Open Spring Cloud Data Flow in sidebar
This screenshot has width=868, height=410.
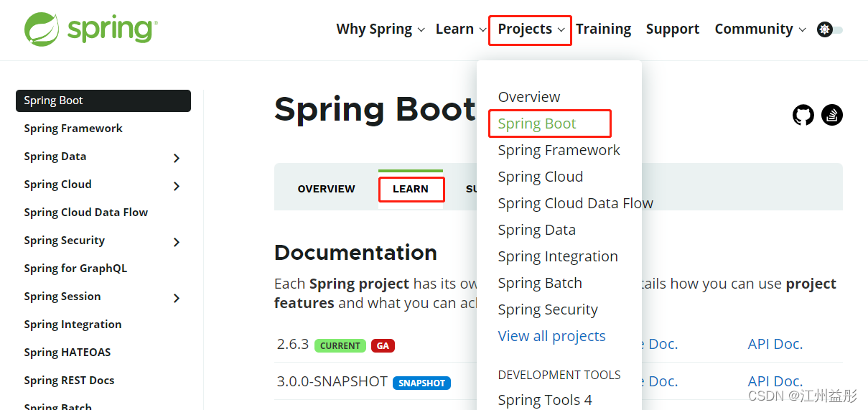pyautogui.click(x=86, y=213)
